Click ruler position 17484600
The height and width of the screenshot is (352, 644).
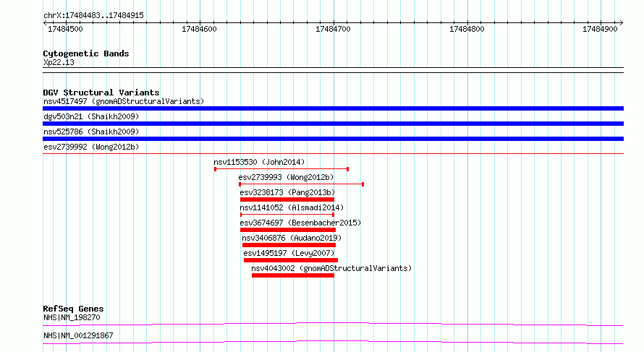(199, 29)
